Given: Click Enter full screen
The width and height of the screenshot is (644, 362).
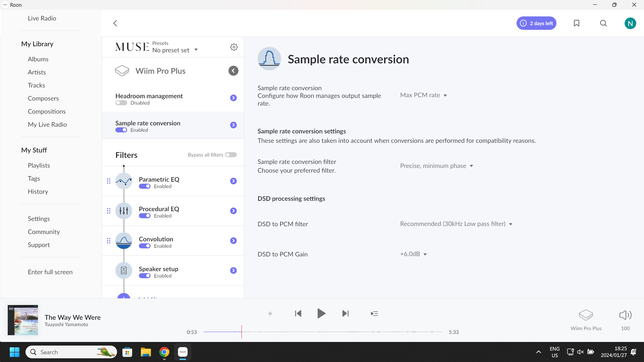Looking at the screenshot, I should click(x=50, y=272).
